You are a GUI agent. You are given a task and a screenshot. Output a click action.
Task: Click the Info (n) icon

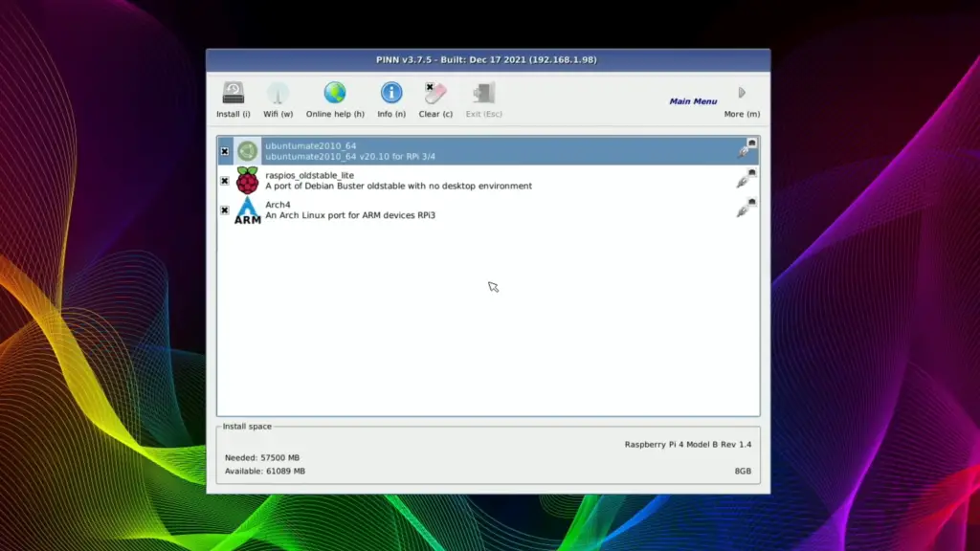(x=391, y=93)
